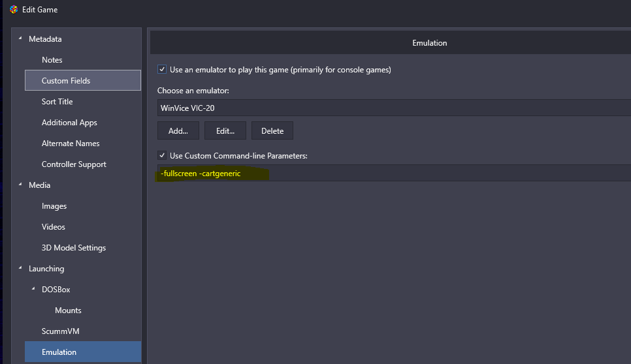Toggle Use Custom Command-line Parameters checkbox
The height and width of the screenshot is (364, 631).
pos(162,155)
